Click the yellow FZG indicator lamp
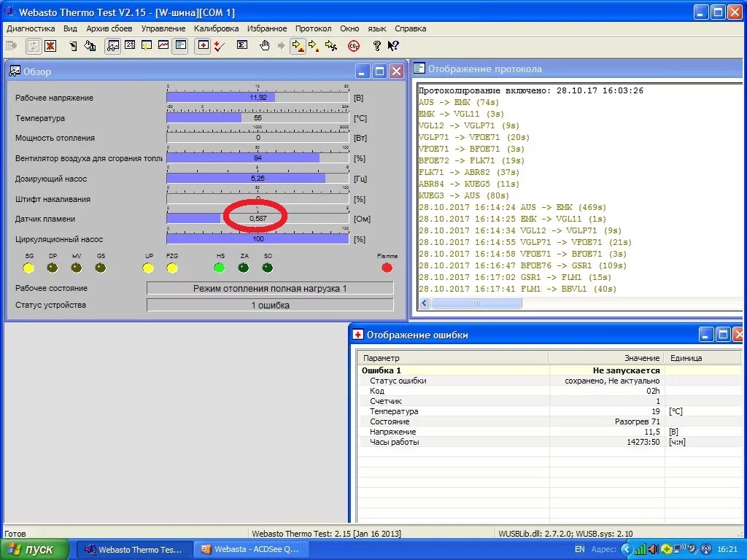 pos(172,268)
